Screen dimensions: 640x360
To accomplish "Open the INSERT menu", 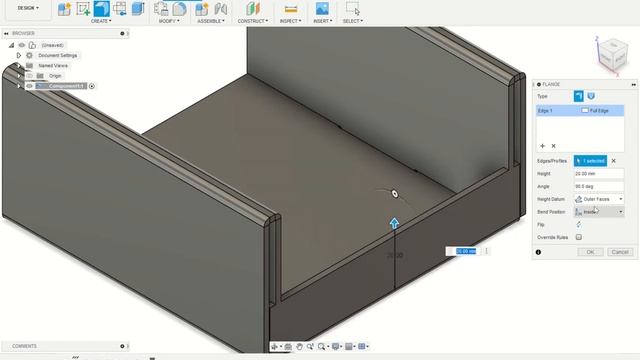I will [322, 21].
